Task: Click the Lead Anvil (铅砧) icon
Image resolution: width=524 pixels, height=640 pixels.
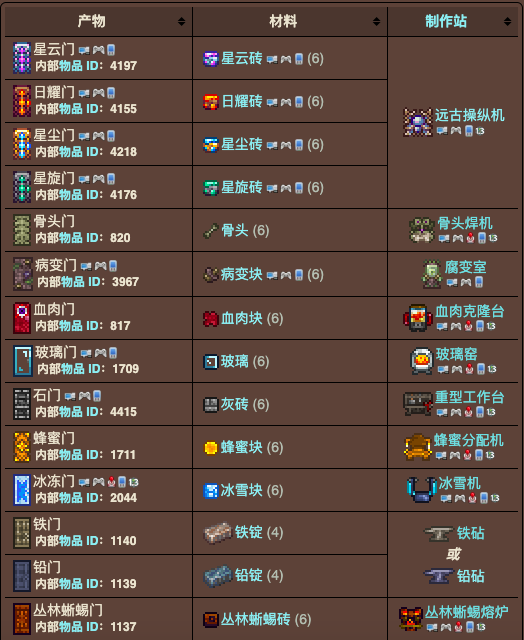Action: point(438,576)
